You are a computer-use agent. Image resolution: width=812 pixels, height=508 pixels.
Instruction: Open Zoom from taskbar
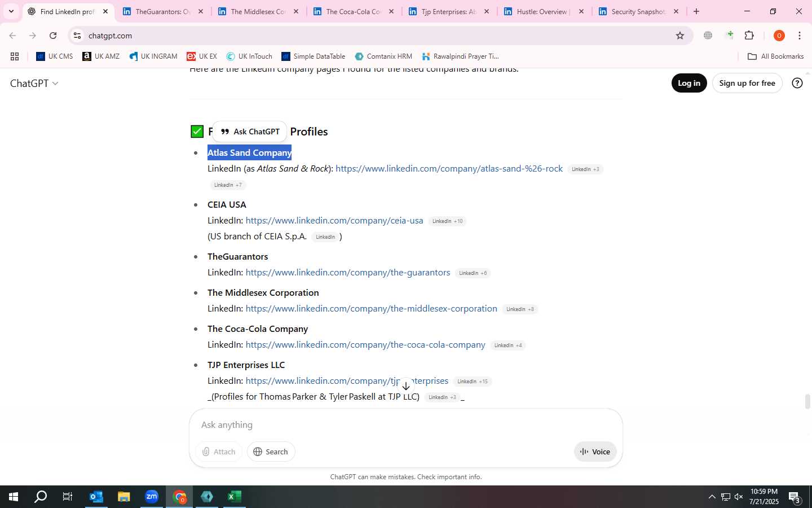coord(152,497)
